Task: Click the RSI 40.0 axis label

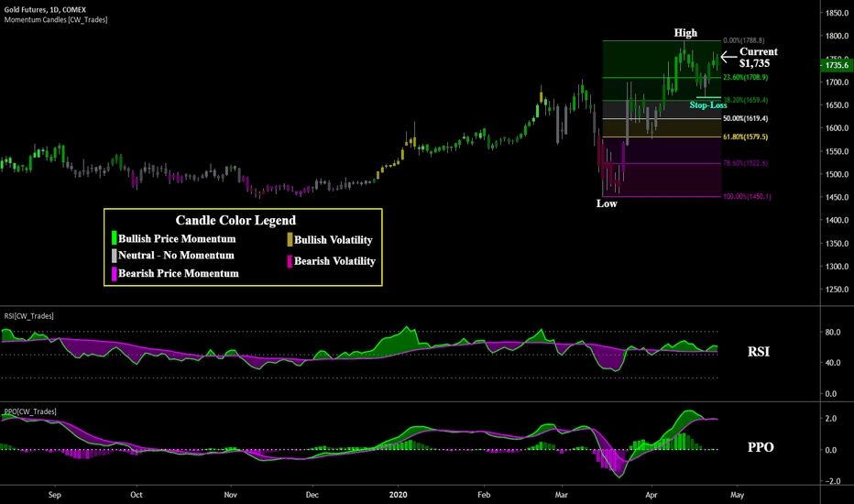Action: click(x=832, y=362)
